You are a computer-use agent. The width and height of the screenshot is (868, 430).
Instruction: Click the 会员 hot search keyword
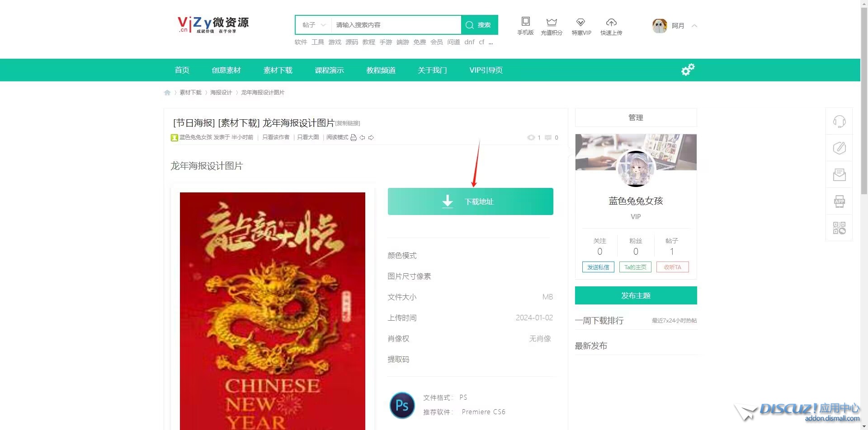[437, 42]
